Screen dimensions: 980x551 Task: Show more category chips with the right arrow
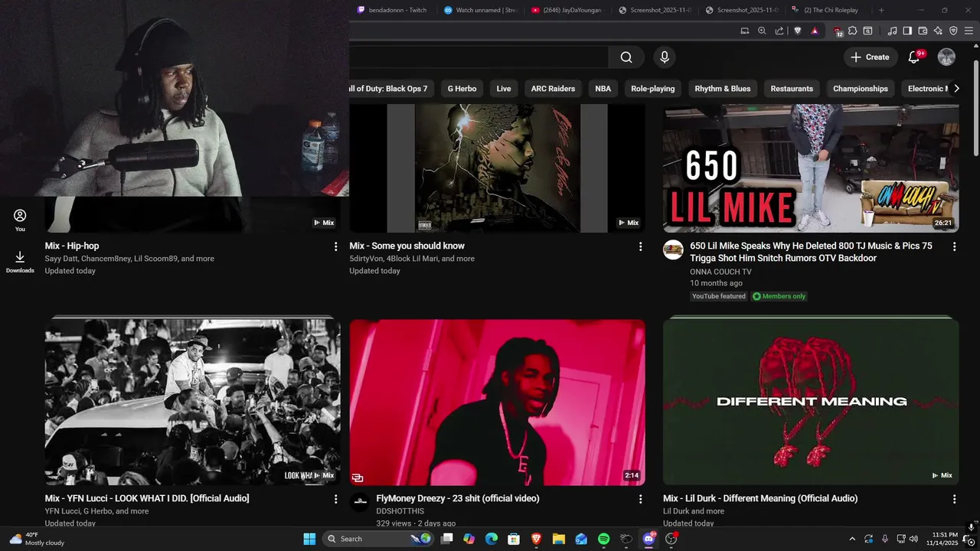[x=956, y=89]
